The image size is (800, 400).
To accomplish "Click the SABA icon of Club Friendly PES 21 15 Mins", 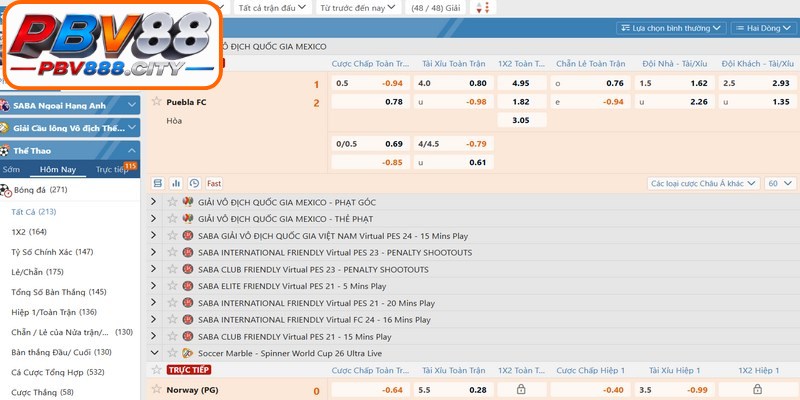I will coord(188,336).
